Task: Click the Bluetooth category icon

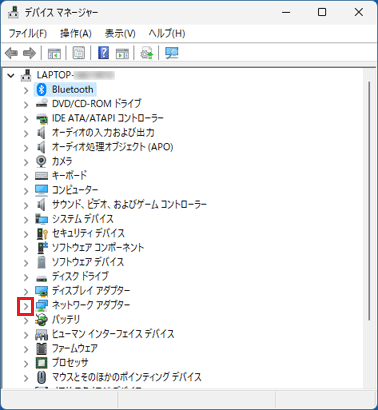Action: point(41,89)
